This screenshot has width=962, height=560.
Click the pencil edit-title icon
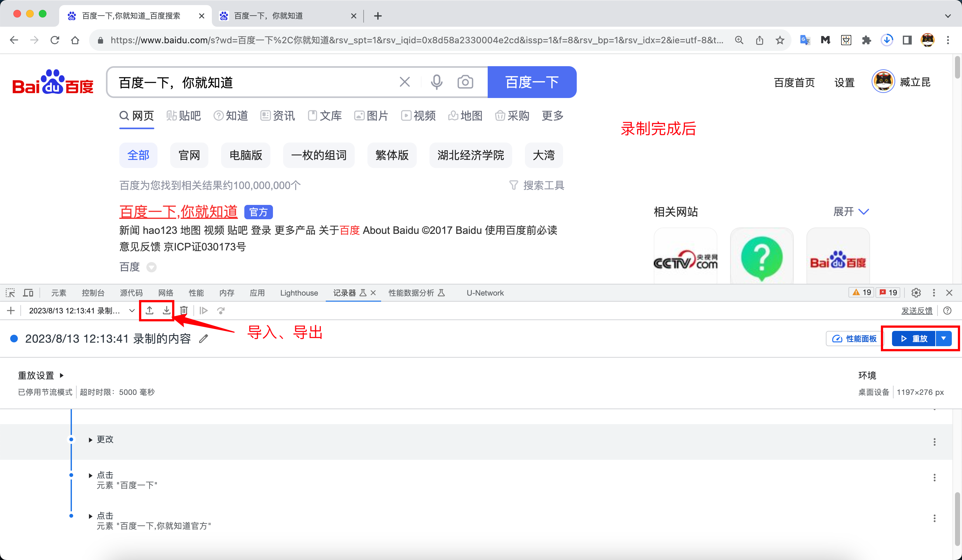tap(204, 339)
